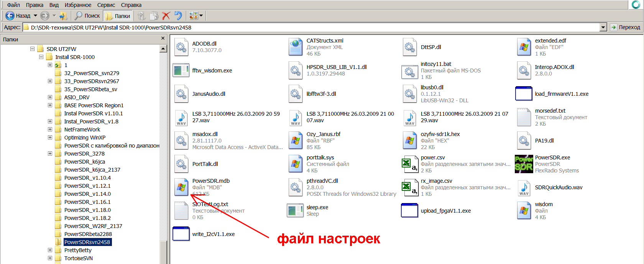Select the upload_fpgaV1.1.exe icon
644x264 pixels.
(409, 210)
